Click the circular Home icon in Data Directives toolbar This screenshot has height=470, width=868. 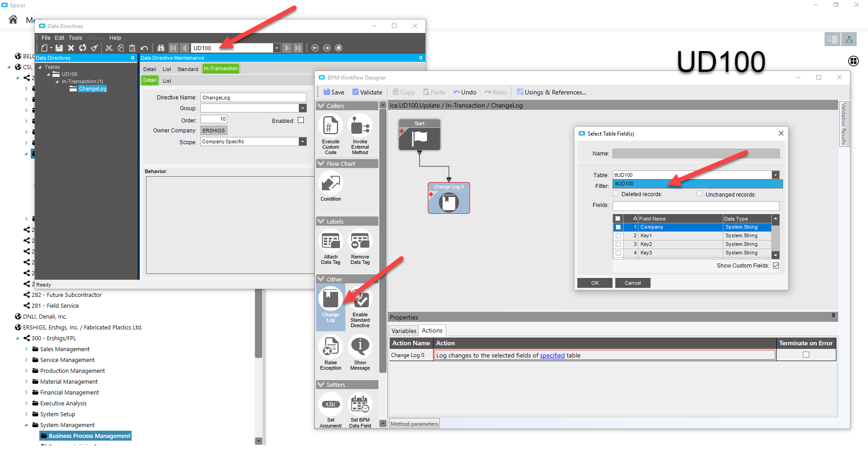(x=339, y=48)
